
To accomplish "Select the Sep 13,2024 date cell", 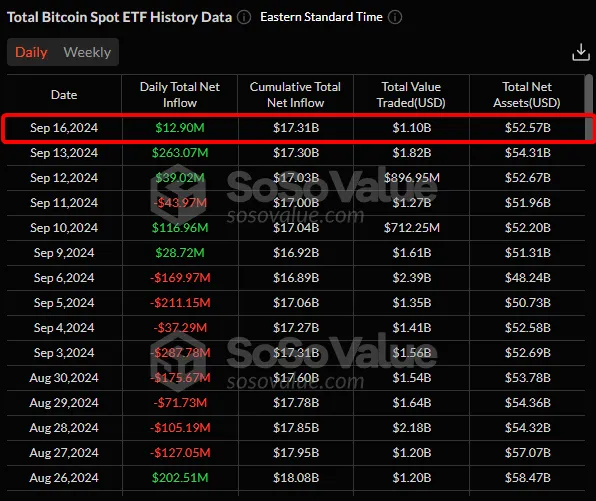I will (x=64, y=153).
